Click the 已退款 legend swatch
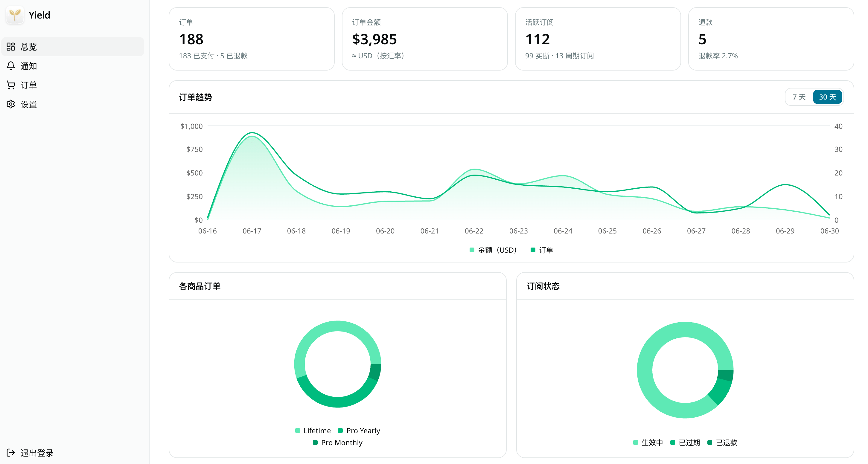Screen dimensions: 868x464 click(710, 442)
